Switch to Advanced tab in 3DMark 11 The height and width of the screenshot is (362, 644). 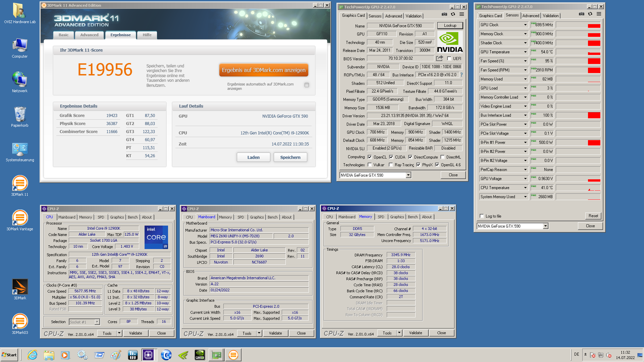coord(89,35)
